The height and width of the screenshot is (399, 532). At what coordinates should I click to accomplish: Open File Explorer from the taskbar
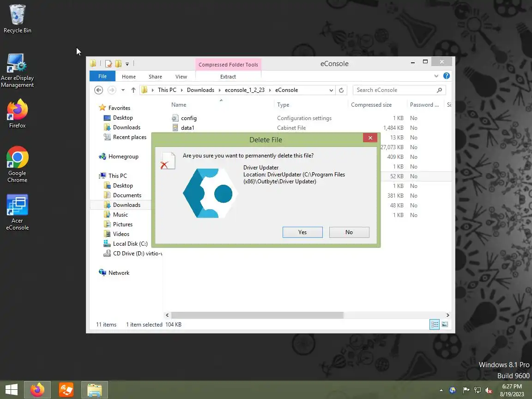pyautogui.click(x=95, y=389)
